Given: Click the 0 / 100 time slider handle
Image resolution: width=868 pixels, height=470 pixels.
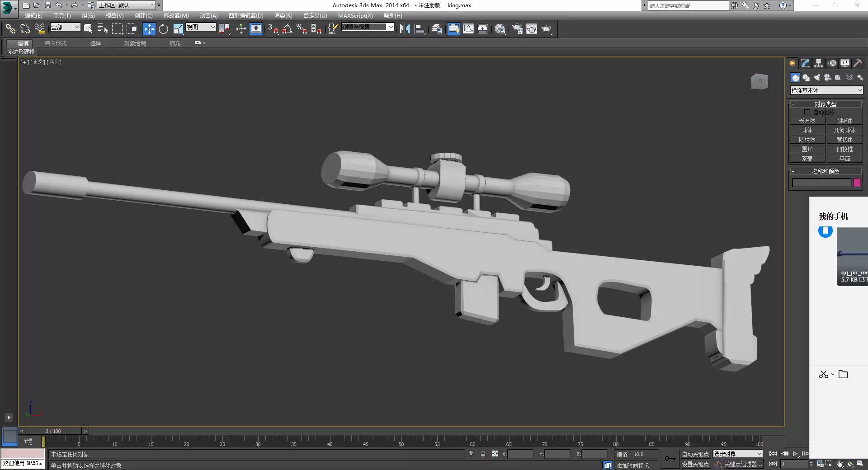Looking at the screenshot, I should click(x=53, y=431).
